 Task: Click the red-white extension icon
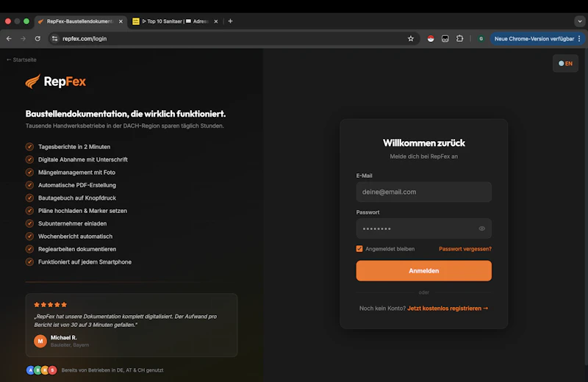coord(431,39)
